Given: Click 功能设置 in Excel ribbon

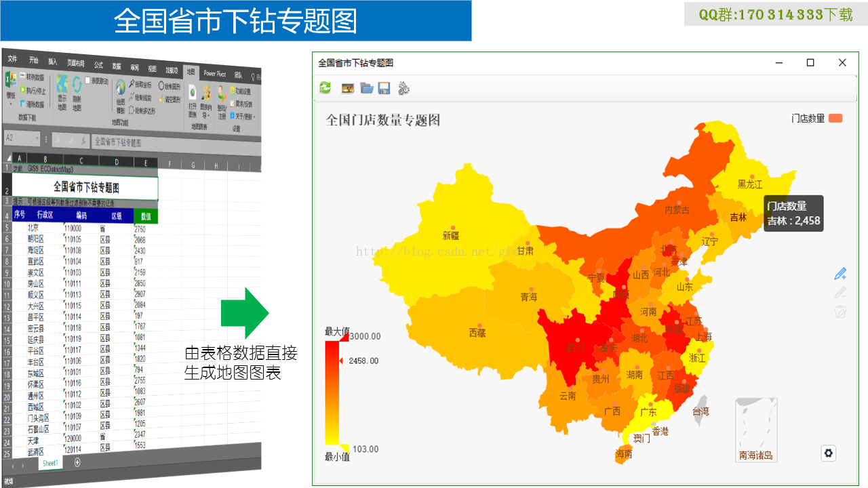Looking at the screenshot, I should tap(240, 91).
